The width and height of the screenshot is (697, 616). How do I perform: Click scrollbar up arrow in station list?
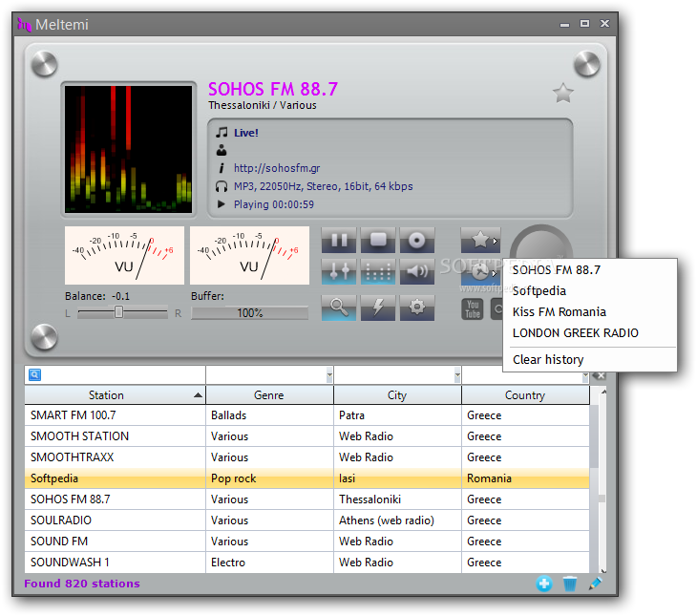[x=603, y=392]
